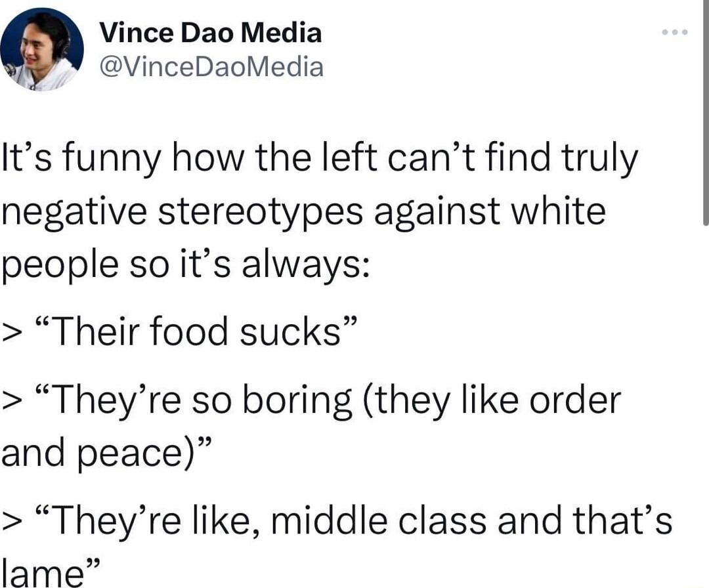Click the first paragraph of the tweet
Screen dimensions: 709x588
(315, 210)
